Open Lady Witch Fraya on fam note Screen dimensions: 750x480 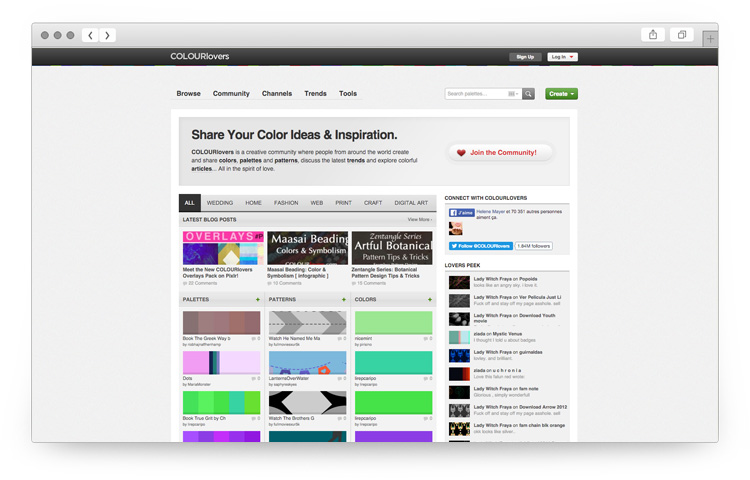[506, 389]
